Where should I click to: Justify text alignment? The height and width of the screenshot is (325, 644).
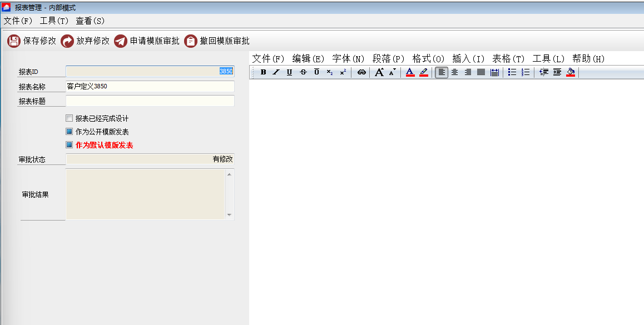(x=481, y=72)
